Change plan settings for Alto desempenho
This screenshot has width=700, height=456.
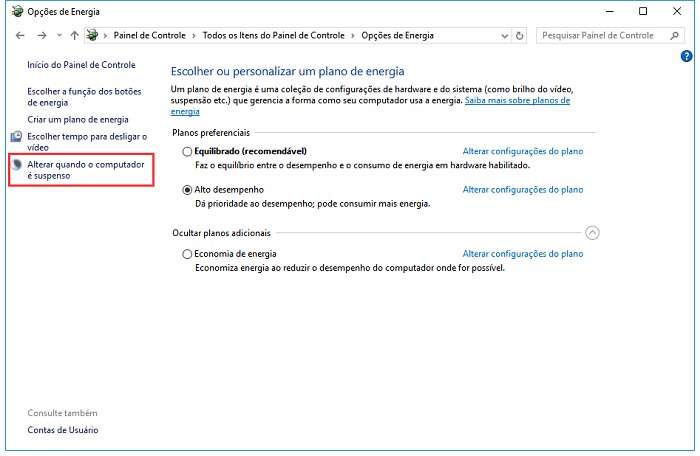(x=523, y=190)
